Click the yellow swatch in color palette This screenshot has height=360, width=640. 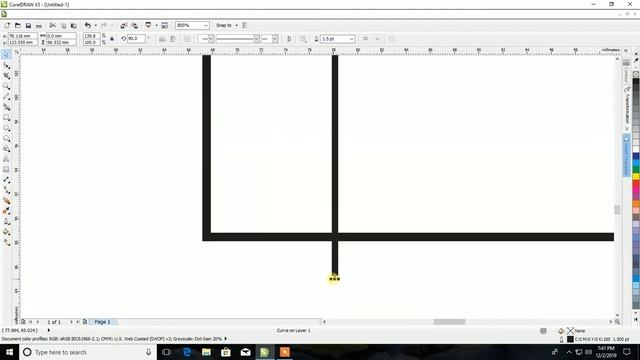pos(636,177)
